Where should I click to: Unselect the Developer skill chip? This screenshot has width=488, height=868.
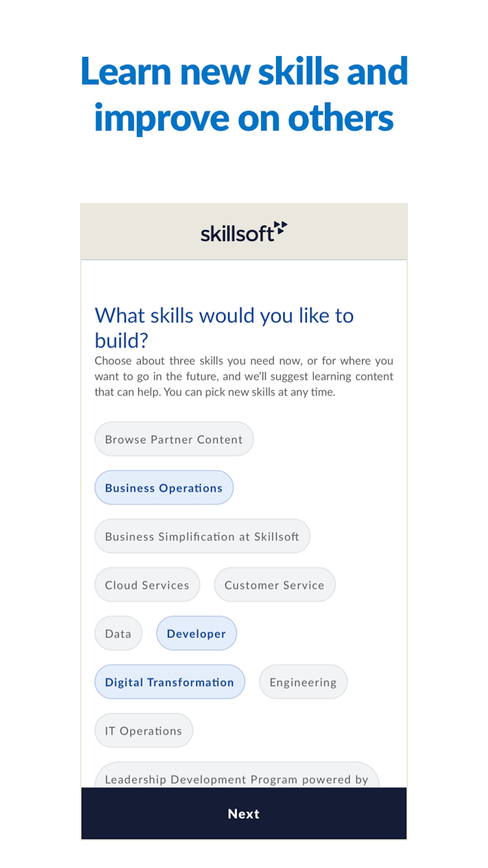(x=196, y=634)
